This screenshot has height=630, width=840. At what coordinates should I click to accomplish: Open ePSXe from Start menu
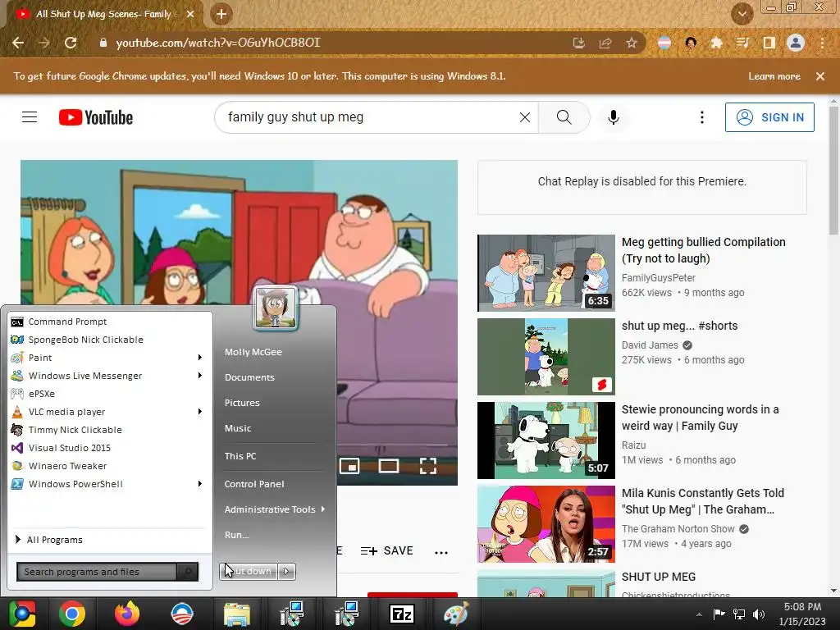point(110,394)
